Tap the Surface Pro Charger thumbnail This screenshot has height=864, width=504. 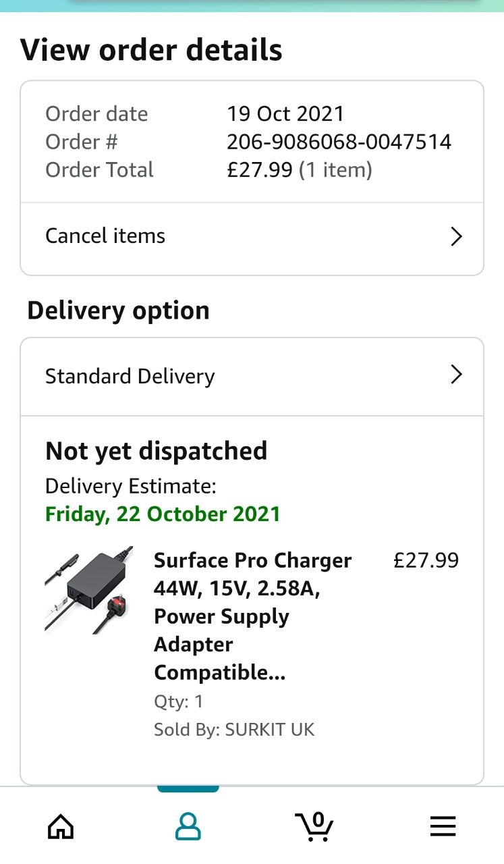[x=88, y=589]
